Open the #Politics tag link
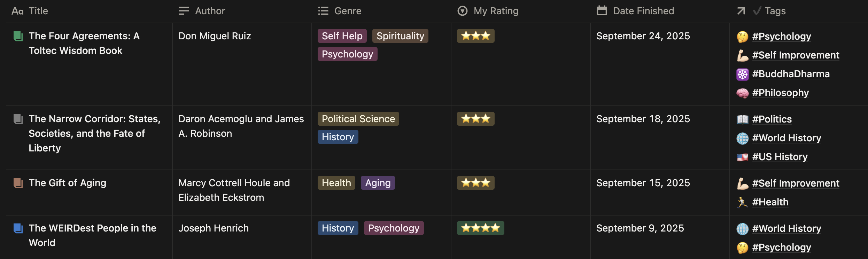 pyautogui.click(x=772, y=119)
